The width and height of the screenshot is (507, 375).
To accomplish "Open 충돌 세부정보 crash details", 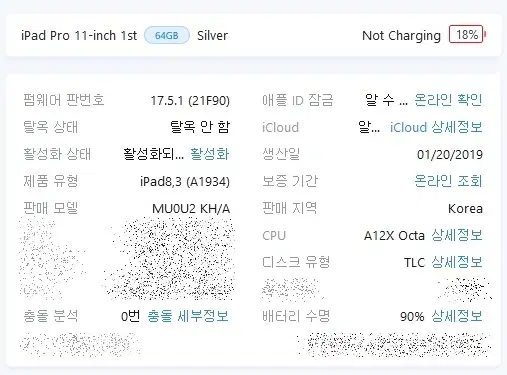I will tap(188, 316).
